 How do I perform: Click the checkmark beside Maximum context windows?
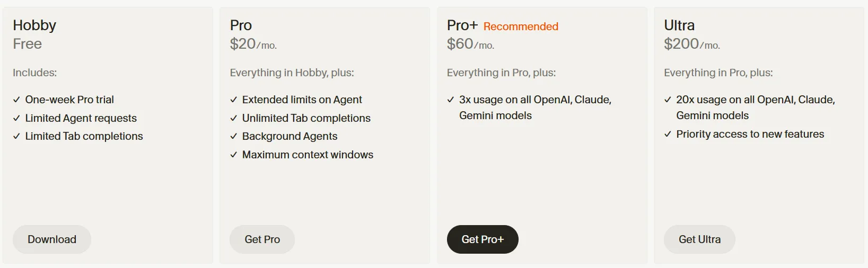(233, 155)
